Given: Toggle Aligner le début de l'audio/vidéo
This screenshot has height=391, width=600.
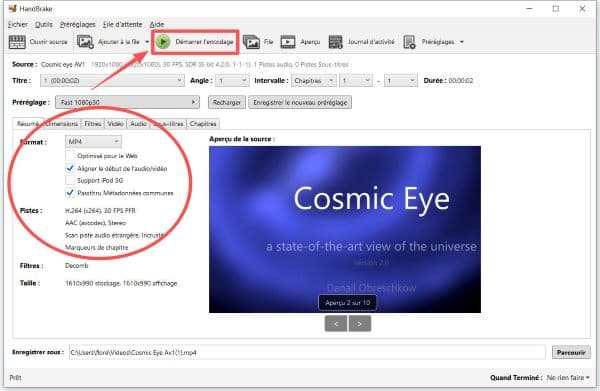Looking at the screenshot, I should [x=70, y=168].
